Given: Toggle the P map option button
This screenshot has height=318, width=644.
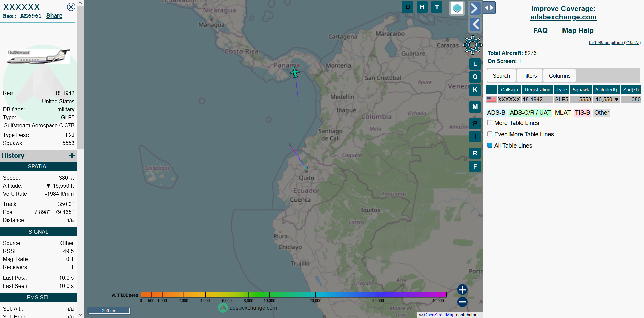Looking at the screenshot, I should pyautogui.click(x=475, y=123).
